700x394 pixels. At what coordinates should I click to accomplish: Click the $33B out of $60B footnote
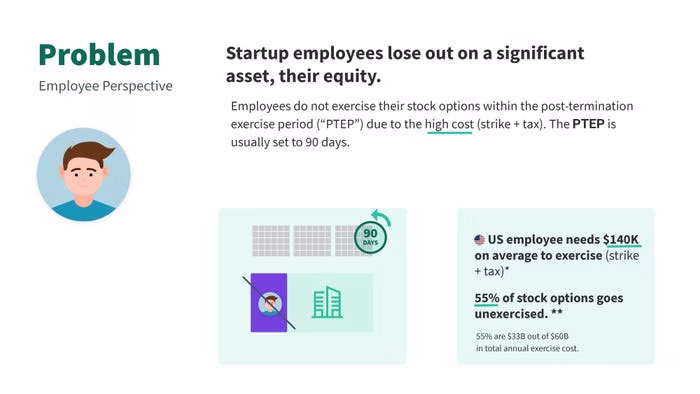tap(527, 342)
